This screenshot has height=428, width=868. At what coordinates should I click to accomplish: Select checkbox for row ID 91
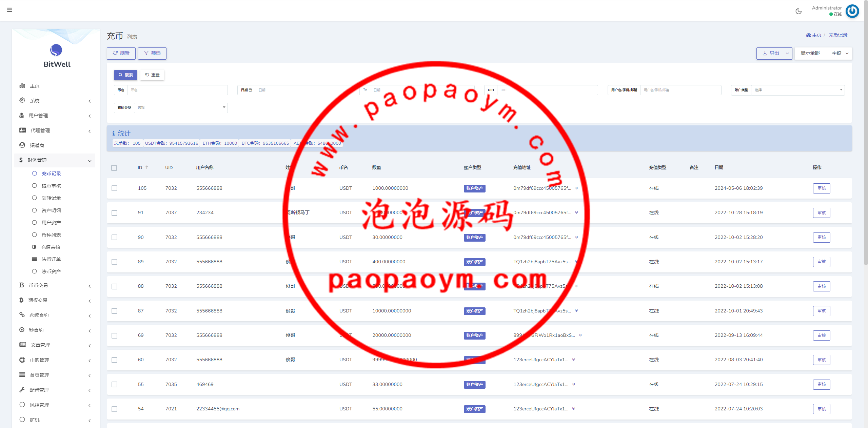tap(115, 213)
